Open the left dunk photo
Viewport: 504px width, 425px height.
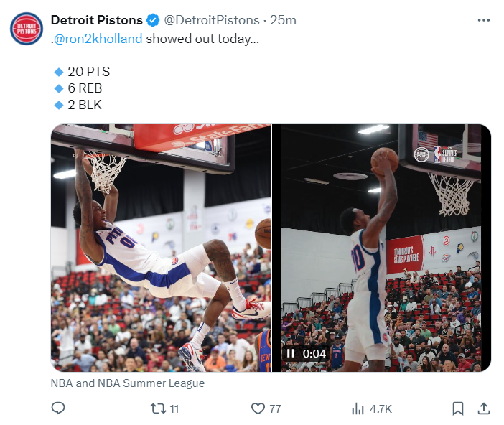[161, 248]
